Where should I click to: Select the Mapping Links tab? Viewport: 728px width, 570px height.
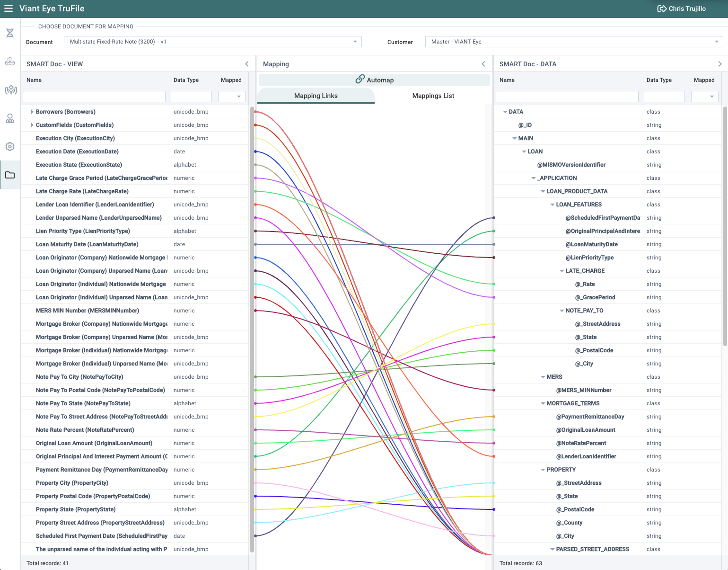pyautogui.click(x=316, y=96)
